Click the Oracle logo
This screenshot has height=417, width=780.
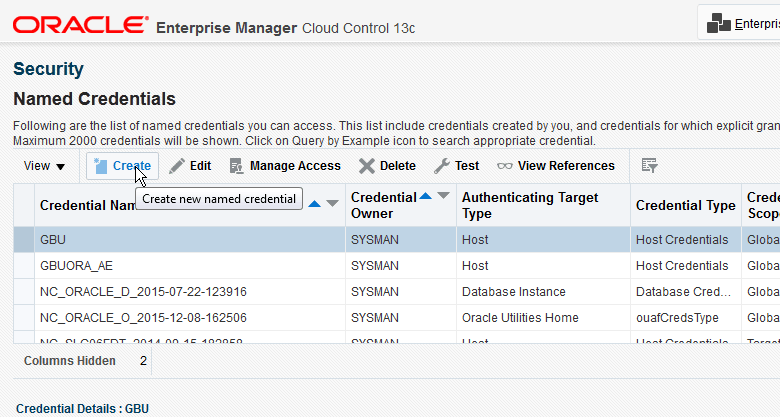[81, 25]
